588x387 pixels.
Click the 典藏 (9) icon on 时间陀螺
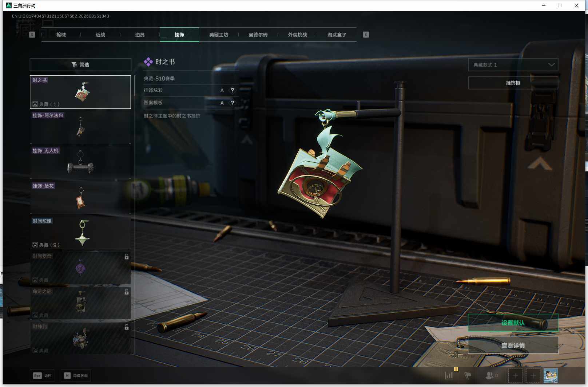(x=35, y=245)
